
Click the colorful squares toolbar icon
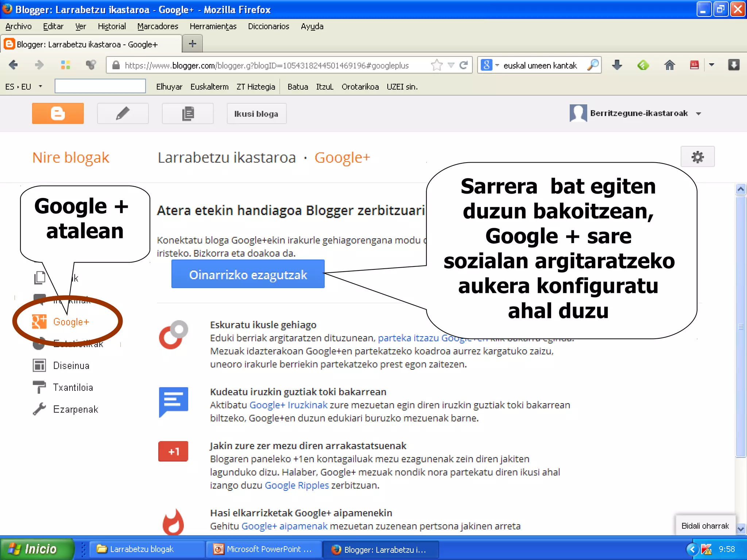(65, 65)
